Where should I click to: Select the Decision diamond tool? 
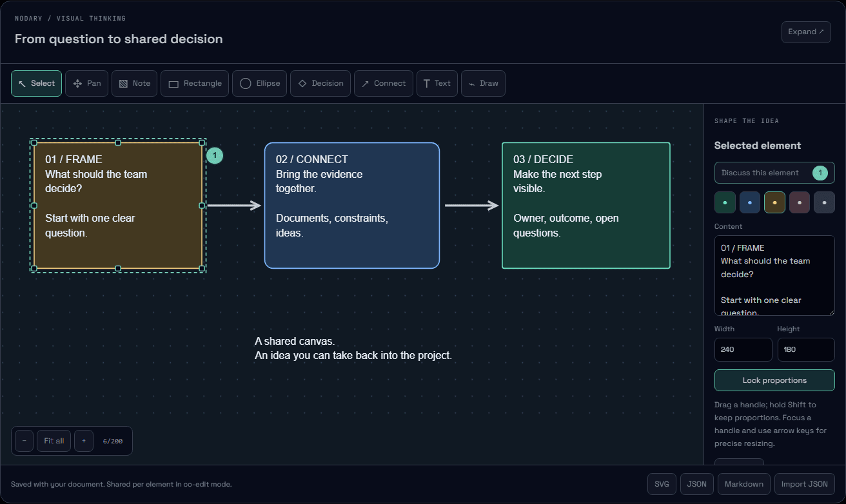pos(320,83)
